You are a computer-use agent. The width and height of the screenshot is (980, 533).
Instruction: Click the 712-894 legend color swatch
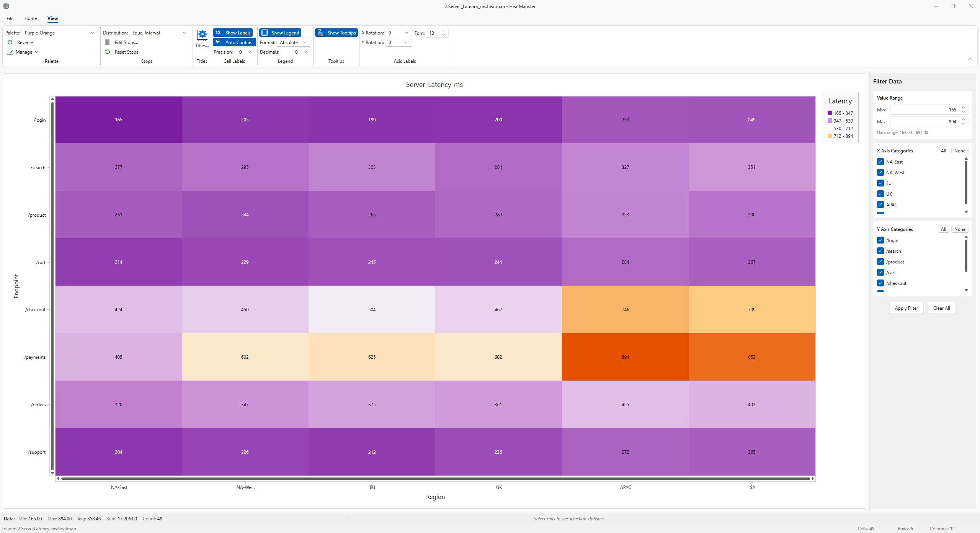click(830, 136)
